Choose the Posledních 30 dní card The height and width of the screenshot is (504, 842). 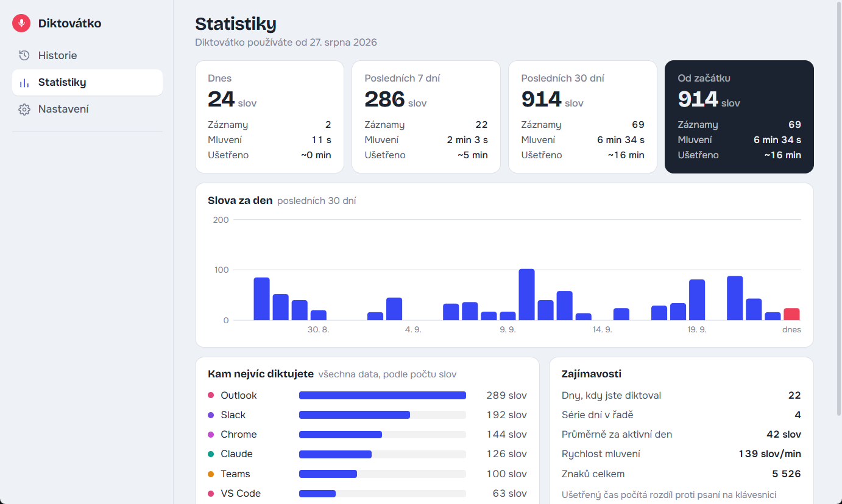coord(582,117)
